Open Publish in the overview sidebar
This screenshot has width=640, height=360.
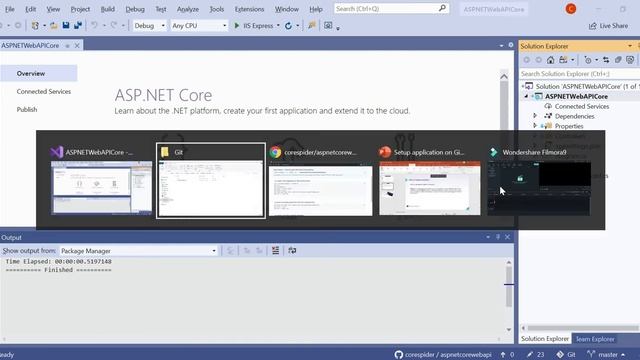27,109
